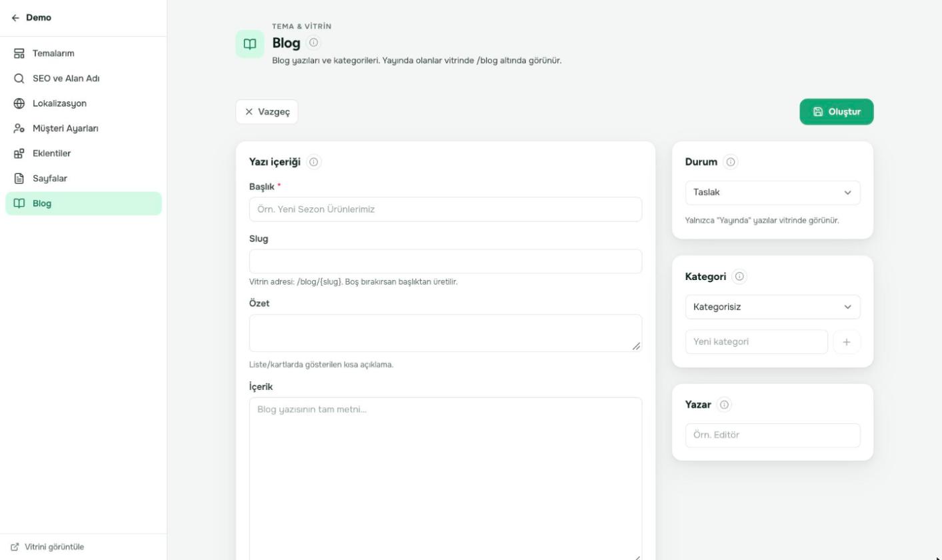Click the back arrow next to Demo
942x560 pixels.
[15, 18]
